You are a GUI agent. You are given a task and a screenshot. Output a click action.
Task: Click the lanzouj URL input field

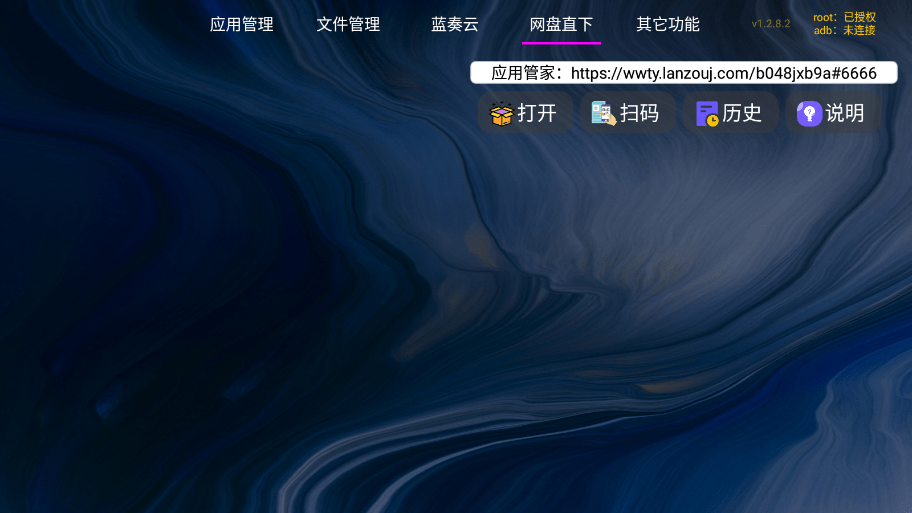click(x=683, y=73)
